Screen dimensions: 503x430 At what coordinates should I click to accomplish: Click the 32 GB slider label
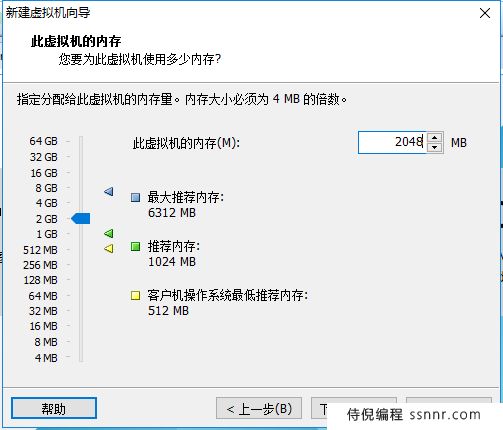coord(43,157)
